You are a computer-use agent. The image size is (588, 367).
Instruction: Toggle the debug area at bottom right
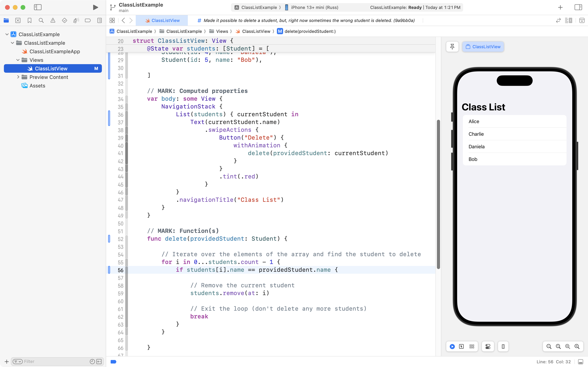[x=580, y=362]
